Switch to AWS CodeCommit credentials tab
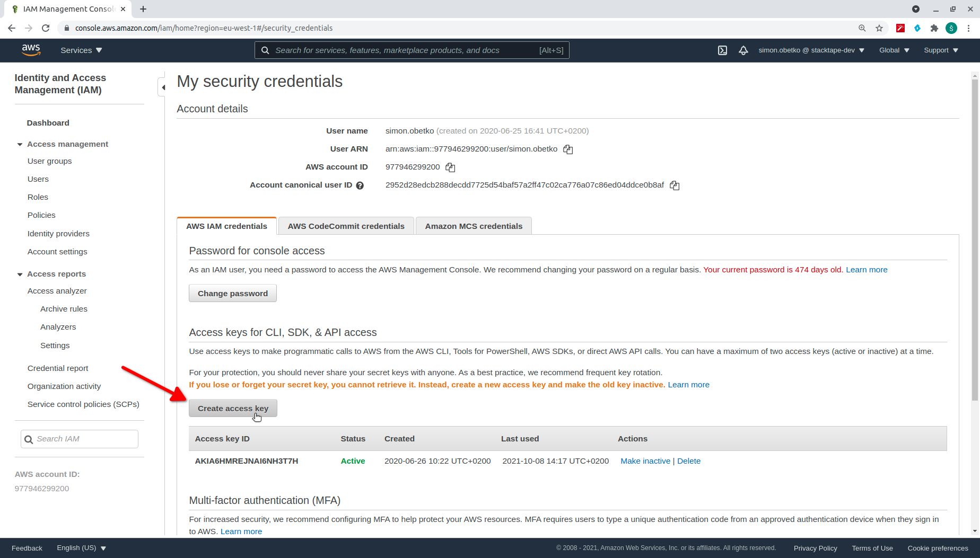Image resolution: width=980 pixels, height=558 pixels. pos(346,226)
